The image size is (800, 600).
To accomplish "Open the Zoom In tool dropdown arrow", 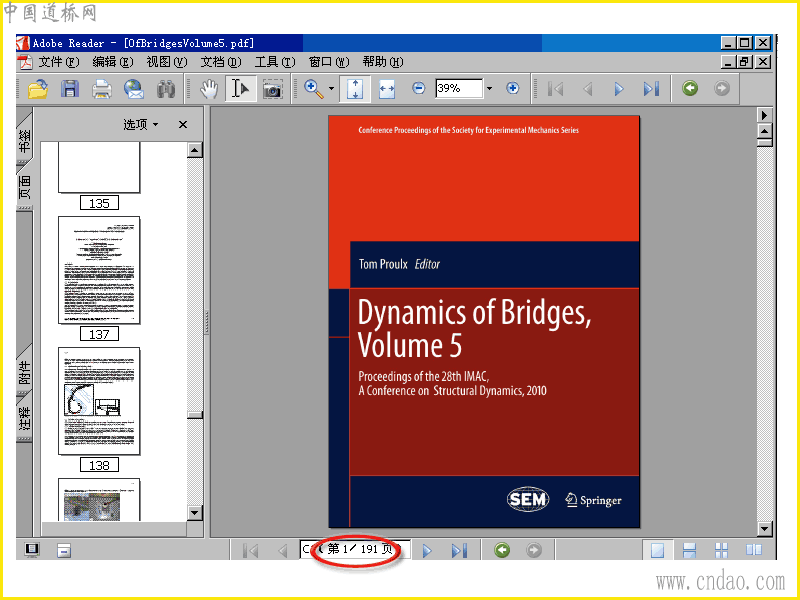I will [x=331, y=89].
